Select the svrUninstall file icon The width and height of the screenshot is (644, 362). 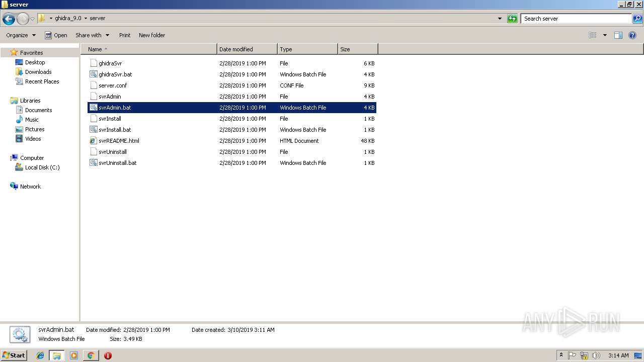coord(93,152)
